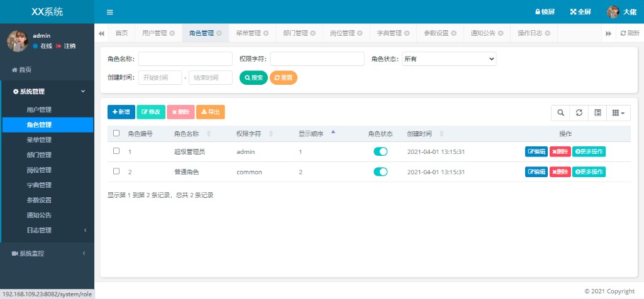644x299 pixels.
Task: Click the 权限字符 input field
Action: [317, 58]
